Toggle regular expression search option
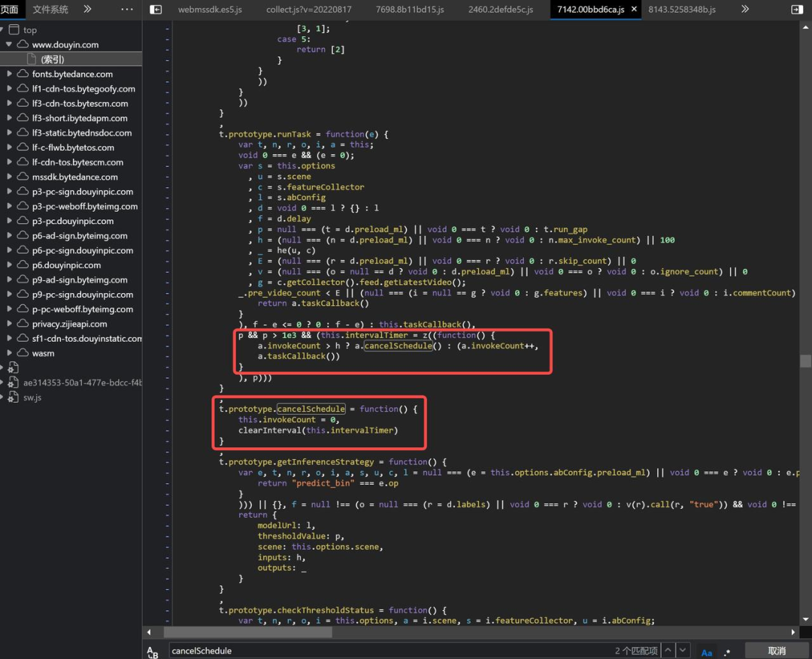Image resolution: width=812 pixels, height=659 pixels. point(728,651)
